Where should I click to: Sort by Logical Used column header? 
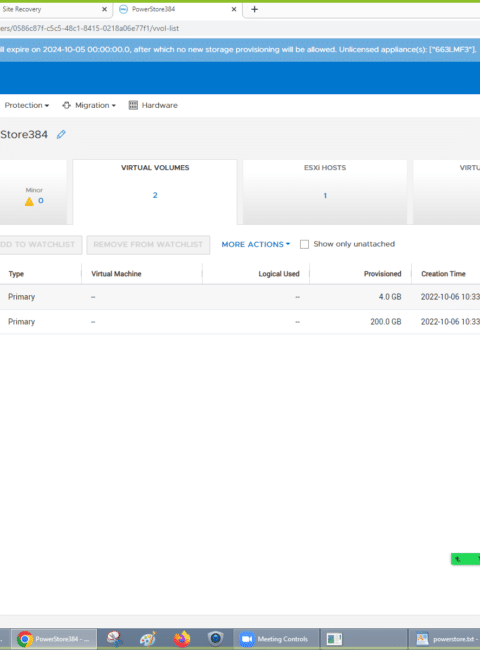(x=279, y=274)
